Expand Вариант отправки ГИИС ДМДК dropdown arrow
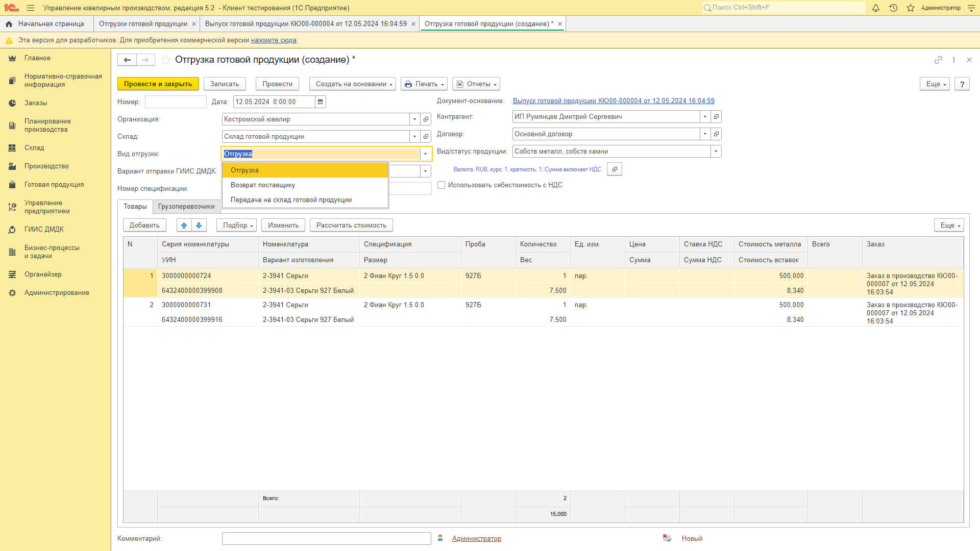Viewport: 980px width, 551px height. 425,171
